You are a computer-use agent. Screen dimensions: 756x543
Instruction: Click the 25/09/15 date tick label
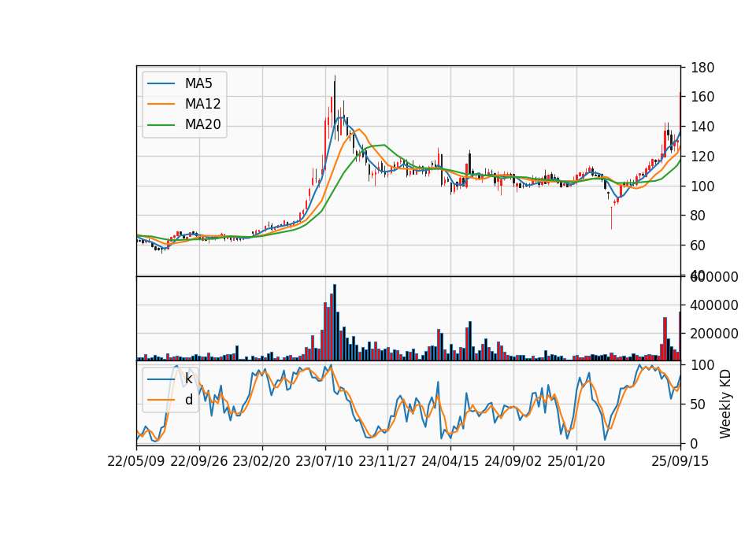click(x=680, y=461)
